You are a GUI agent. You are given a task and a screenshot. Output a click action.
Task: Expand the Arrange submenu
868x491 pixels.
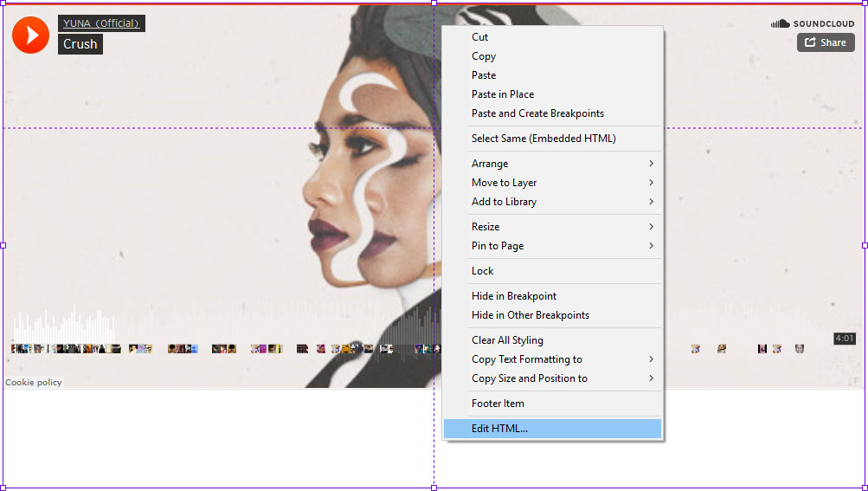click(x=552, y=164)
